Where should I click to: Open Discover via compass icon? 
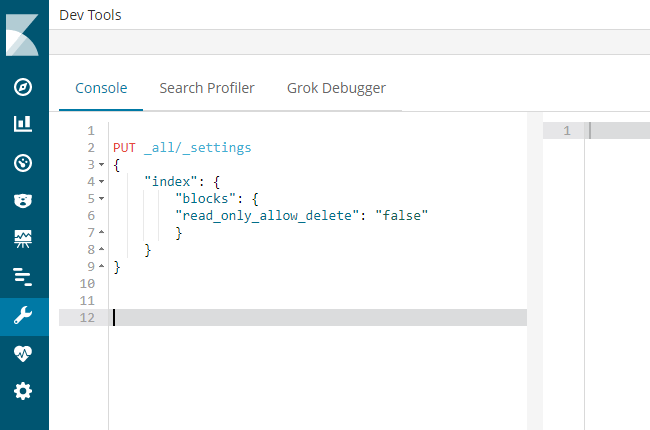pos(23,87)
